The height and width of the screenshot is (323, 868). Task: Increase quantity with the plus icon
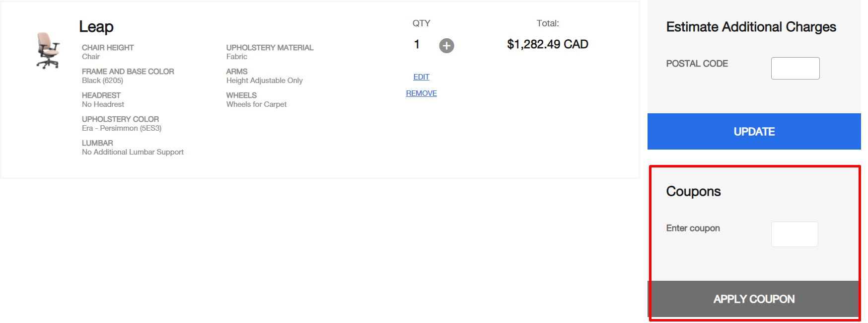[446, 46]
